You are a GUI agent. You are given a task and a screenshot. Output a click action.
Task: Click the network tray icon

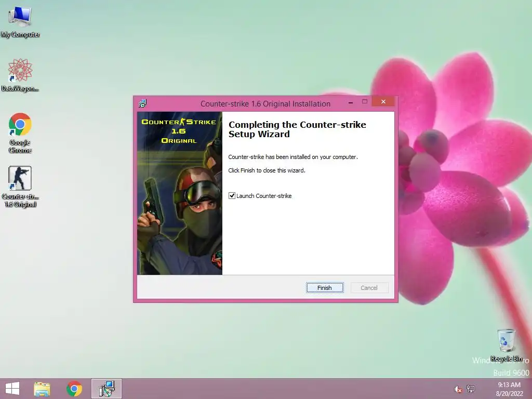[x=471, y=389]
